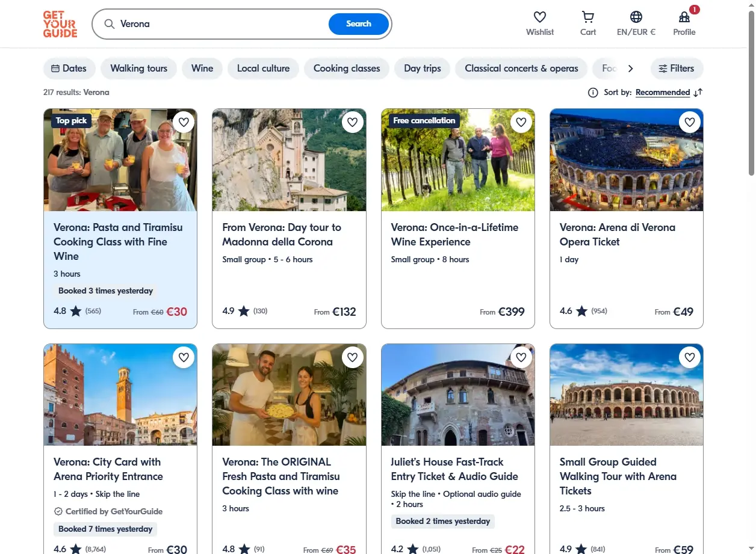The width and height of the screenshot is (756, 554).
Task: Click the Free cancellation badge
Action: (424, 121)
